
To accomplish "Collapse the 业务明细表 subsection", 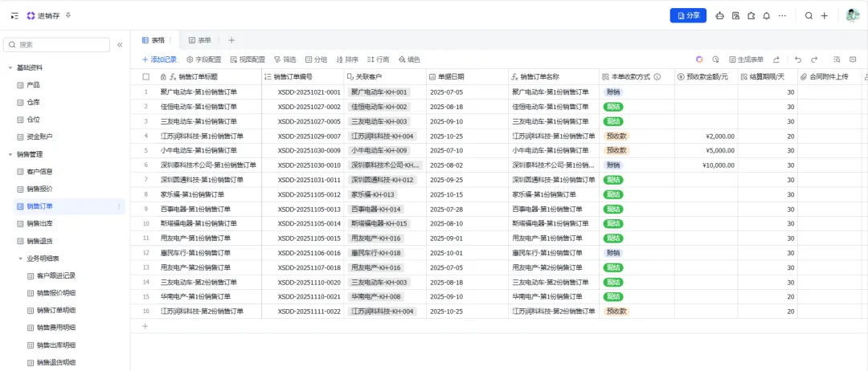I will tap(20, 259).
